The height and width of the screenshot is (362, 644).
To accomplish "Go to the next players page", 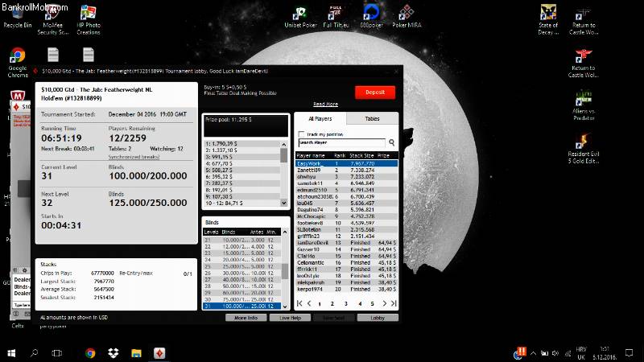I will coord(384,303).
